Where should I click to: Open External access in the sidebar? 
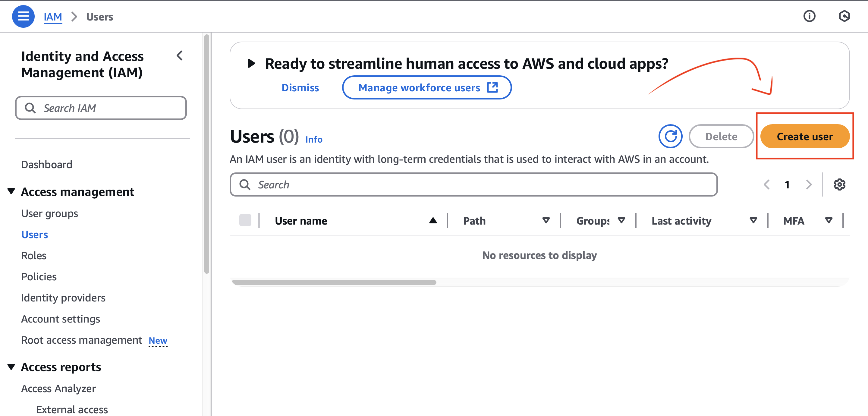(72, 410)
